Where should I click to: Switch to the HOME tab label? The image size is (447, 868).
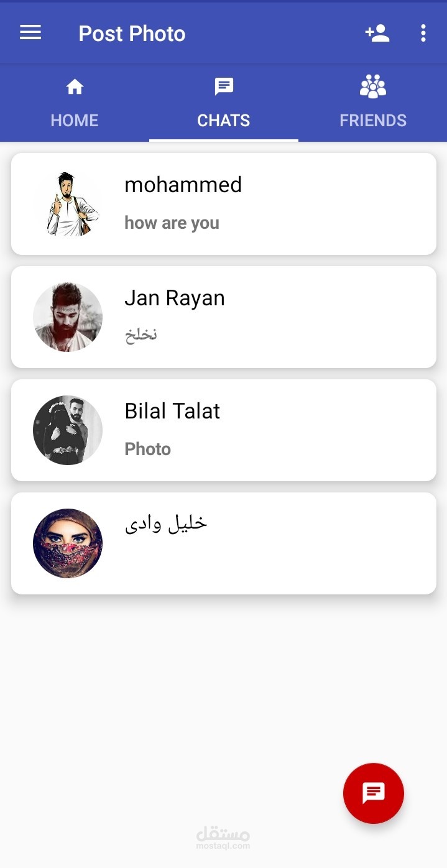(x=75, y=120)
